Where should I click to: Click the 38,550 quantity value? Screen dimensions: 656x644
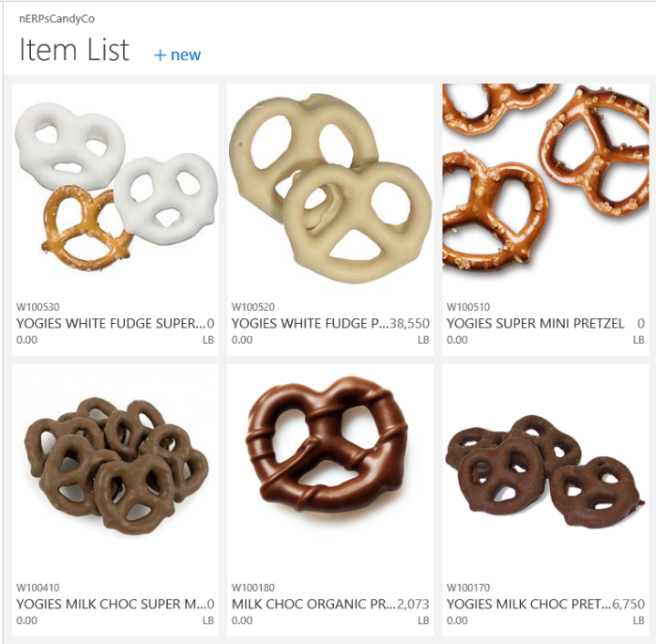click(x=409, y=324)
